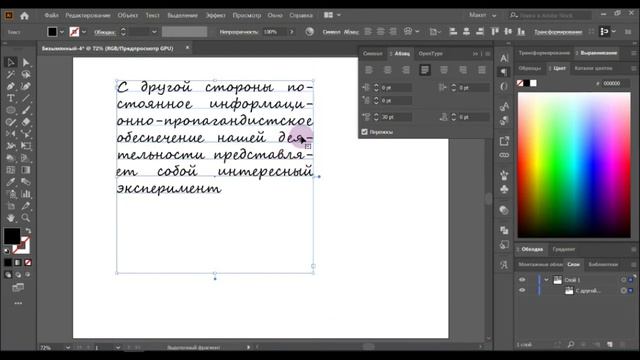Click the Непрозрачность label link
Screen dimensions: 640x360
click(239, 32)
